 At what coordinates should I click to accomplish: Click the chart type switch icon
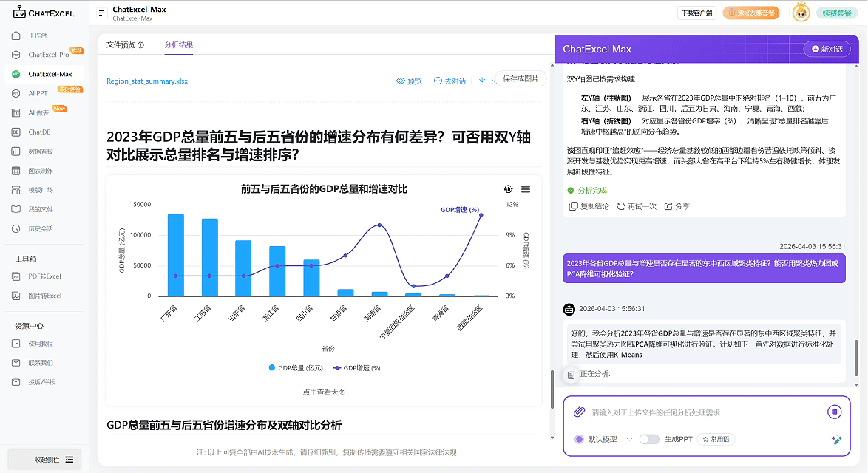(x=509, y=189)
